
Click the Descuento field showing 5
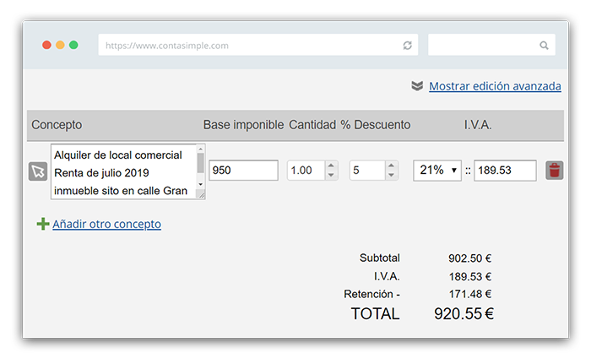point(367,171)
